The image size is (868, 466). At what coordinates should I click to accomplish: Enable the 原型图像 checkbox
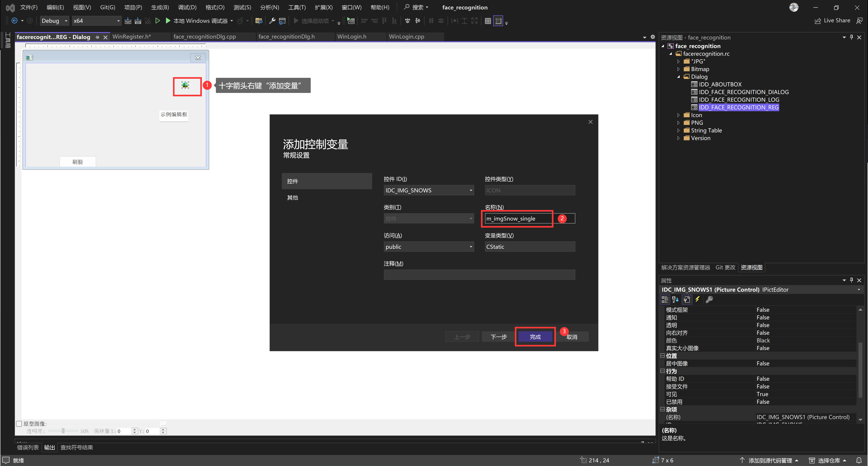point(19,424)
